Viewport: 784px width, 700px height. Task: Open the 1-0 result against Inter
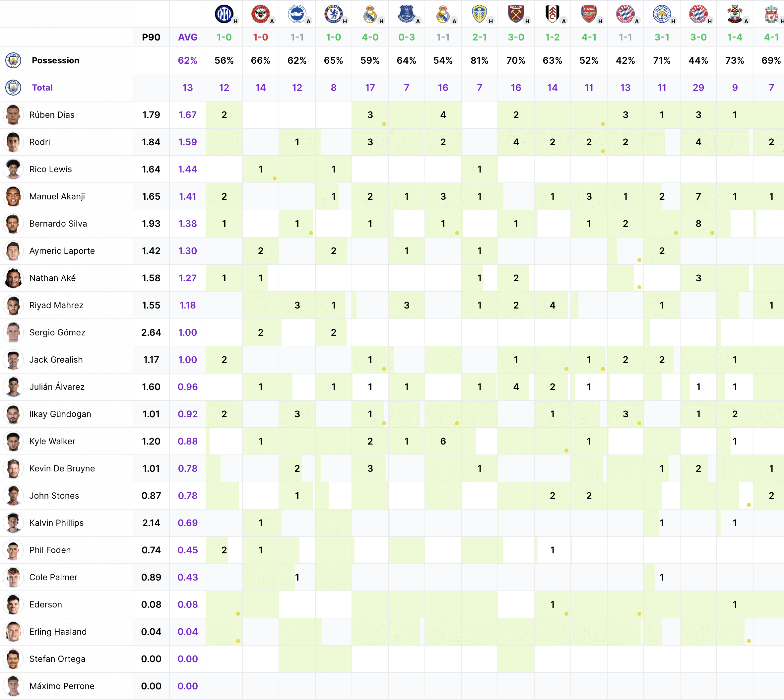click(x=224, y=37)
